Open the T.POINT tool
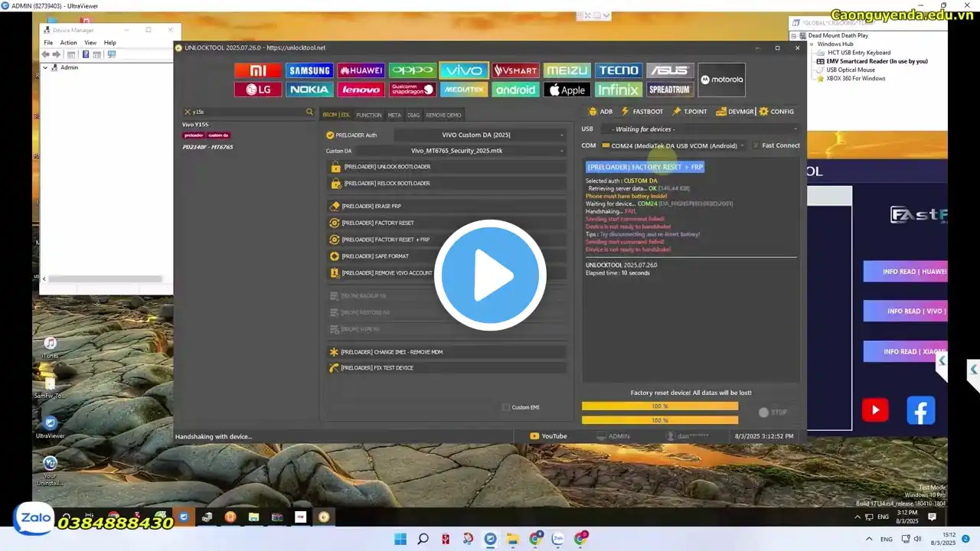980x551 pixels. click(x=689, y=112)
